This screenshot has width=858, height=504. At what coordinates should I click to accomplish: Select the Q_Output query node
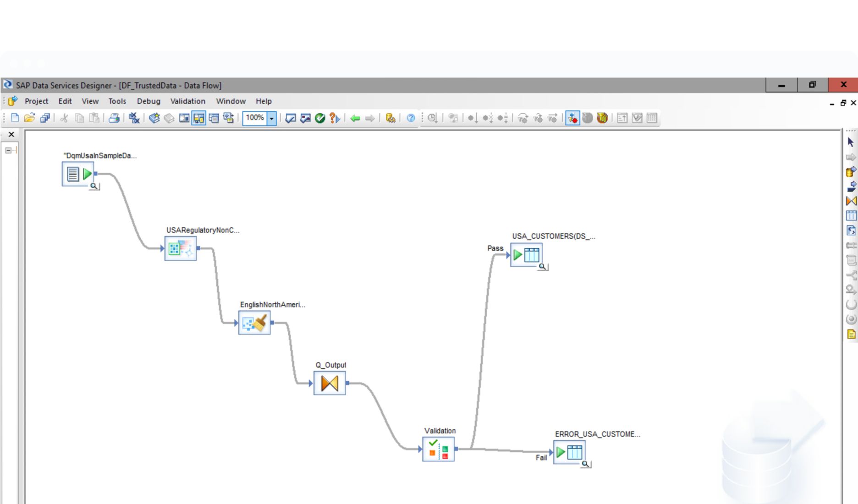pyautogui.click(x=330, y=383)
